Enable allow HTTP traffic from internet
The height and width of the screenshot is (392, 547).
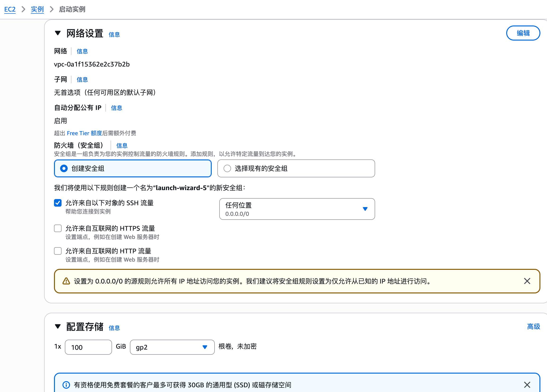pyautogui.click(x=58, y=251)
